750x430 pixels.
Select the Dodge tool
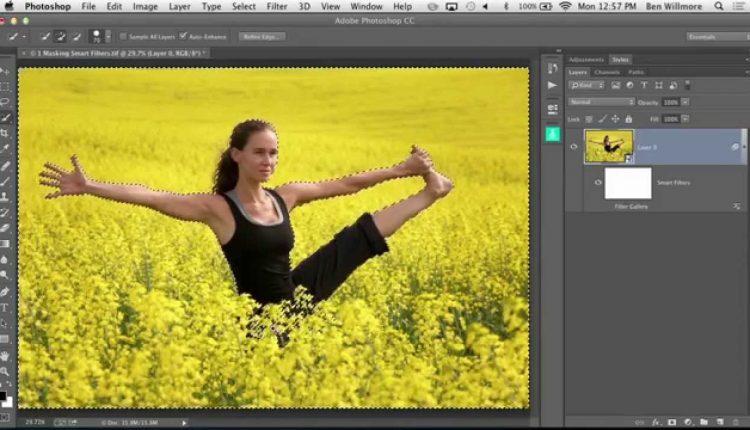(x=5, y=275)
